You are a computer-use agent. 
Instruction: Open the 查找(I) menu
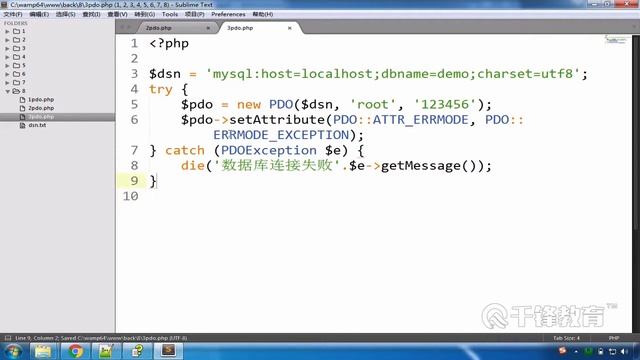pos(91,14)
